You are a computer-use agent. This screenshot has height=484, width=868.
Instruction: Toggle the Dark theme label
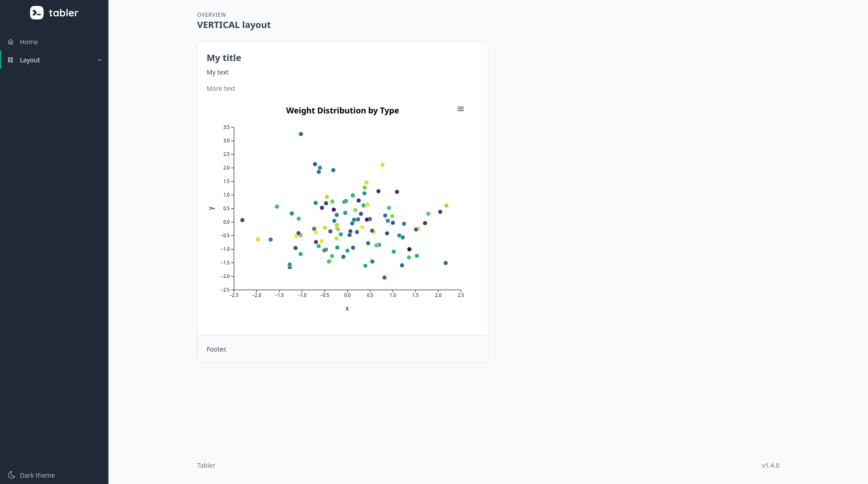(38, 475)
